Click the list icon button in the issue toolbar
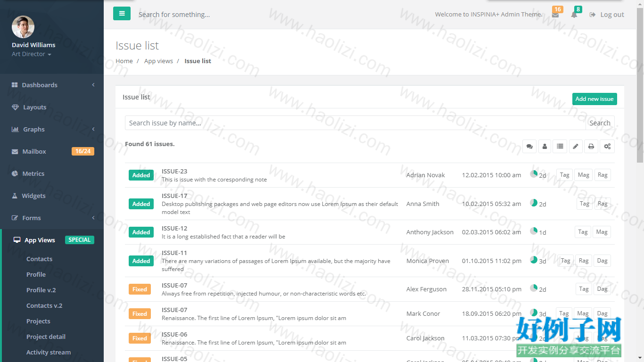The height and width of the screenshot is (362, 644). [x=560, y=146]
